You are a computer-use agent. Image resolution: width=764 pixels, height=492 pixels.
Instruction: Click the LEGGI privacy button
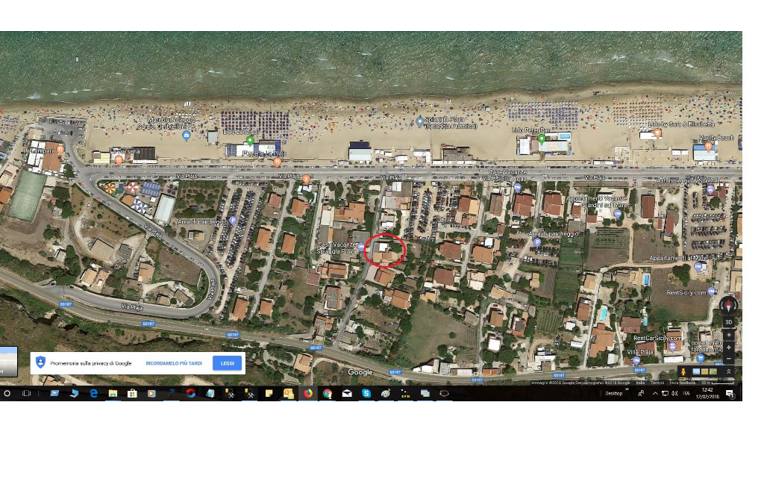coord(227,363)
